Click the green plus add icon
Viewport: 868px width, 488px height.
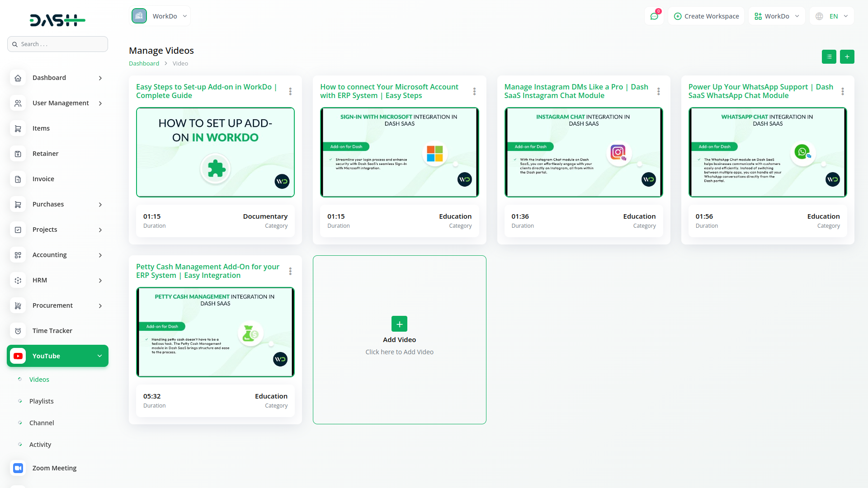(x=847, y=56)
